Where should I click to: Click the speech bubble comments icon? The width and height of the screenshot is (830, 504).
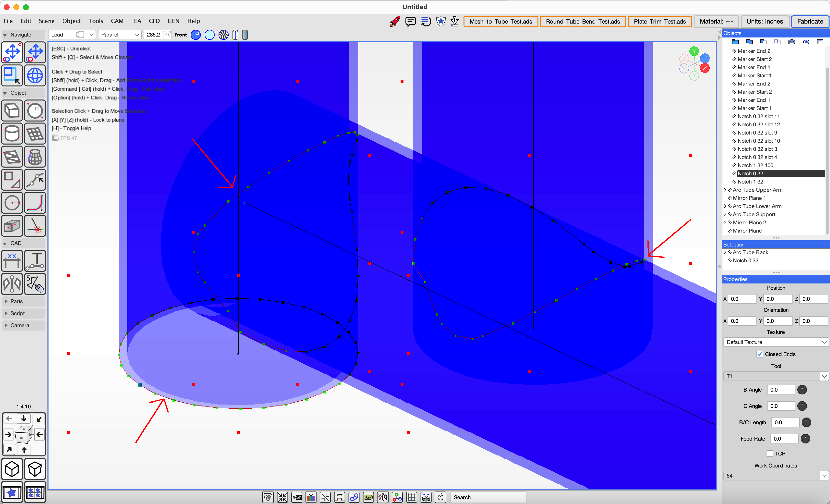410,22
